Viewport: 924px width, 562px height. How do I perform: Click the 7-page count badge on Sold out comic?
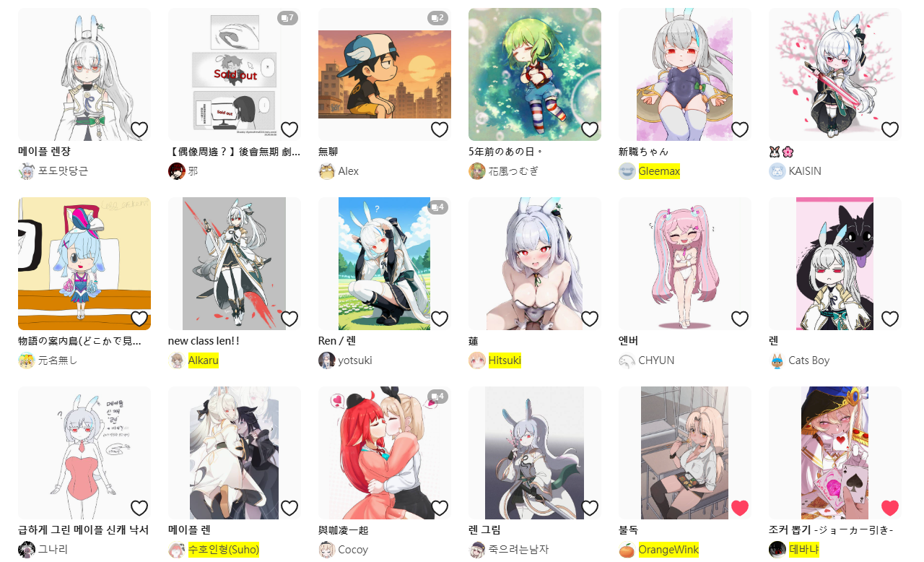[x=288, y=17]
